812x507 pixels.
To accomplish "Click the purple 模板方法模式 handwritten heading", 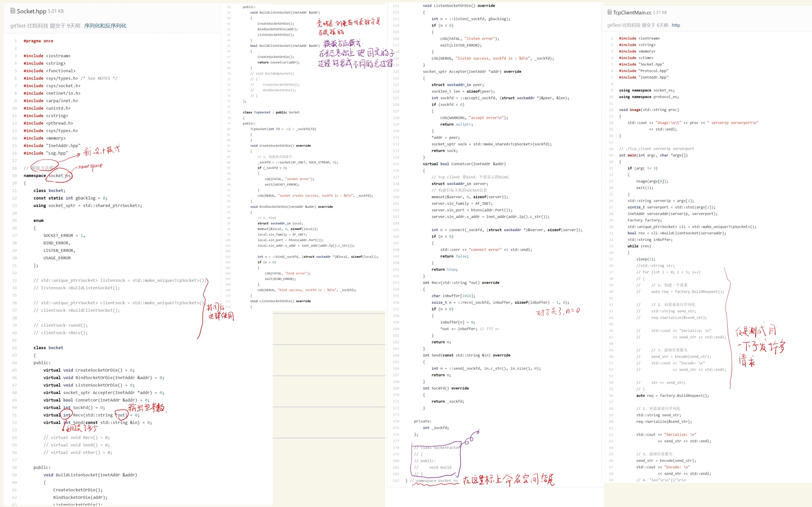I will point(342,43).
